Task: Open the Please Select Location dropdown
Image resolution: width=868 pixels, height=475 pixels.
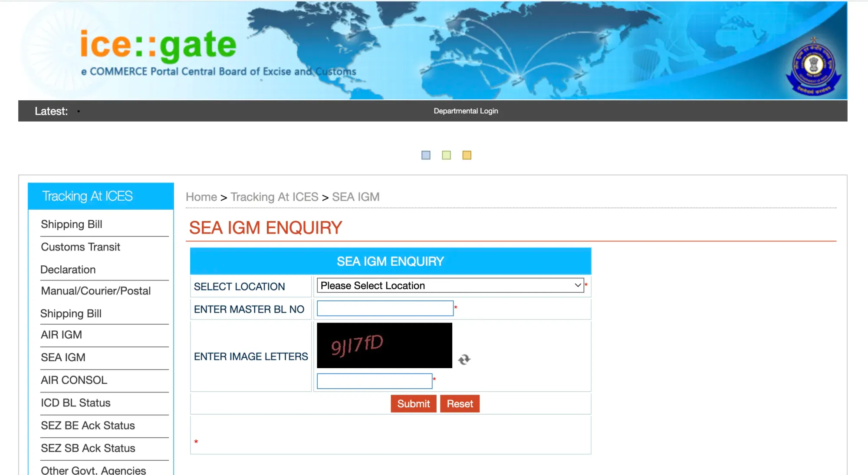Action: (x=450, y=286)
